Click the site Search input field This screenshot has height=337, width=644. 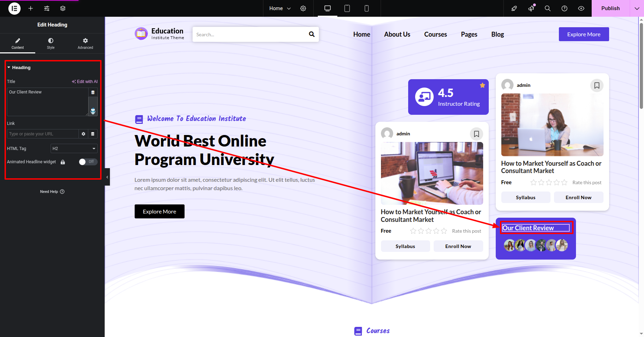(249, 35)
